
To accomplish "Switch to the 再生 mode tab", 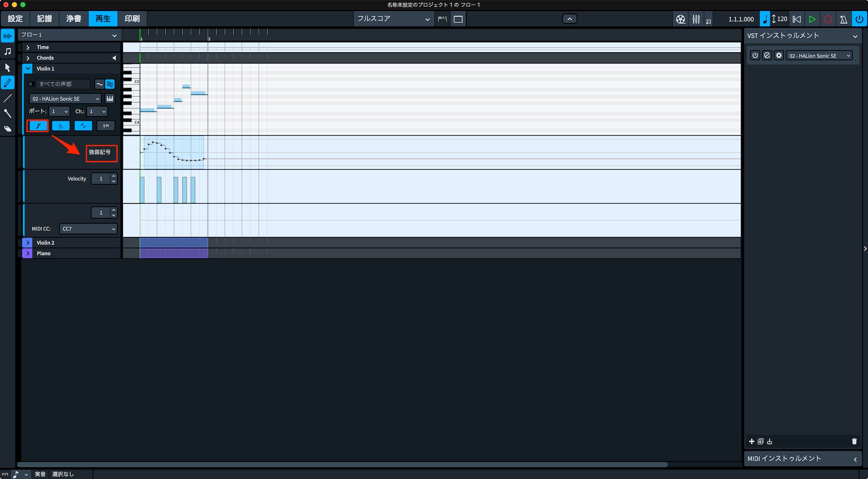I will [103, 19].
